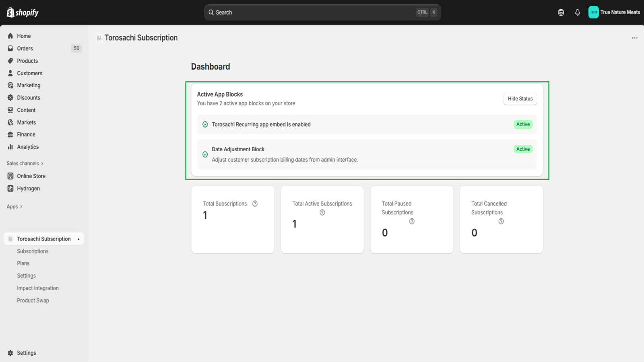644x362 pixels.
Task: Click the search magnifier icon
Action: pyautogui.click(x=211, y=12)
